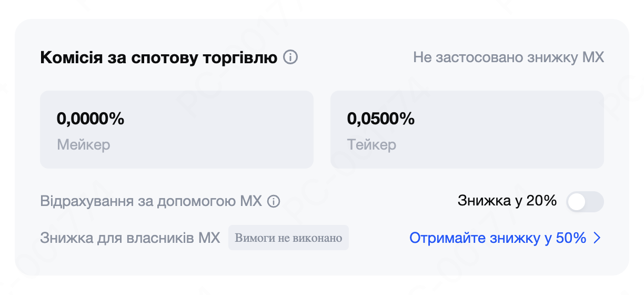Click the "Тейкер" label text
Screen dimensions: 644x295
tap(371, 144)
